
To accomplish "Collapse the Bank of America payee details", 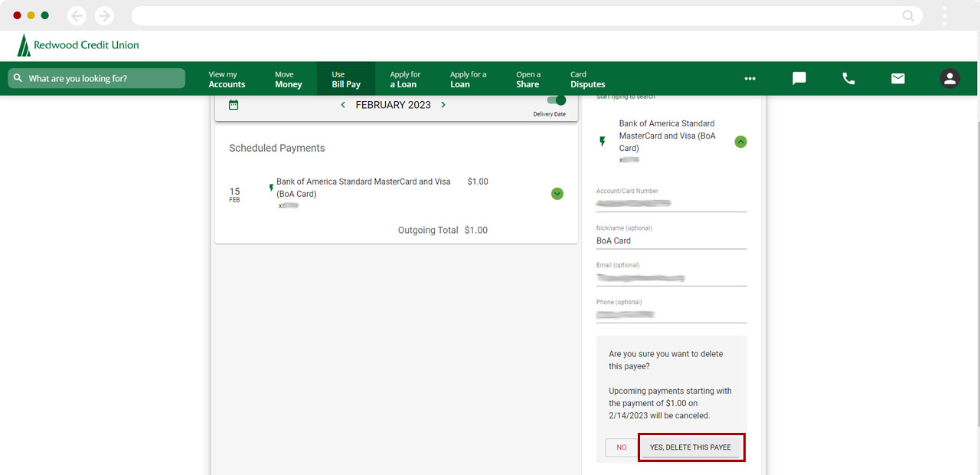I will [x=740, y=142].
